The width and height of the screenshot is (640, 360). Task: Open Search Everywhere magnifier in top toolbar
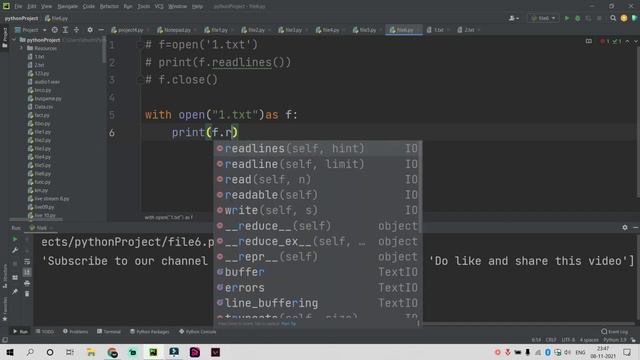point(613,18)
